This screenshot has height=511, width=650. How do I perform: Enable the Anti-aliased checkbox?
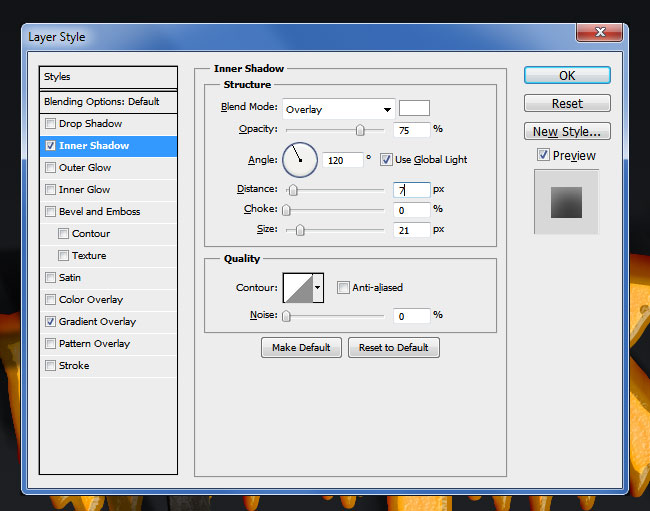[344, 288]
